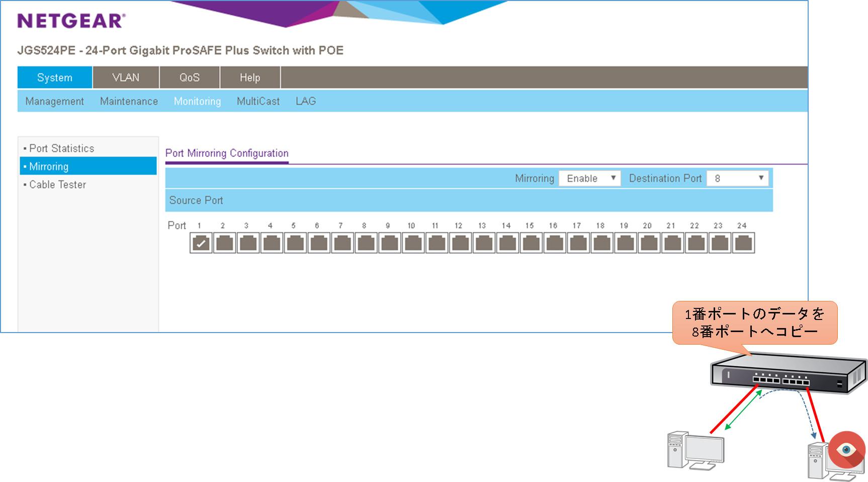Open the Help tab

(250, 77)
